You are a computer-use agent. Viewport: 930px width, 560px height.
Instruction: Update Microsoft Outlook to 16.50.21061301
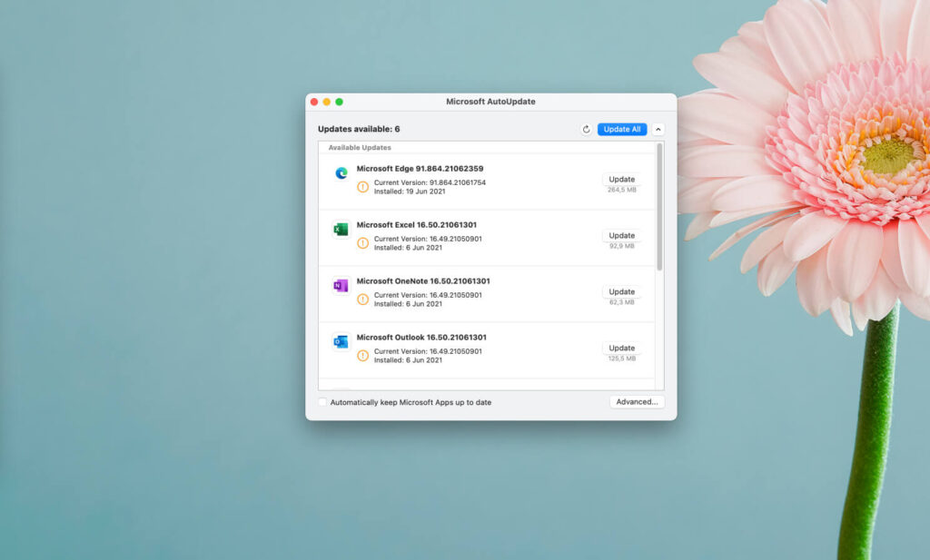(x=622, y=348)
